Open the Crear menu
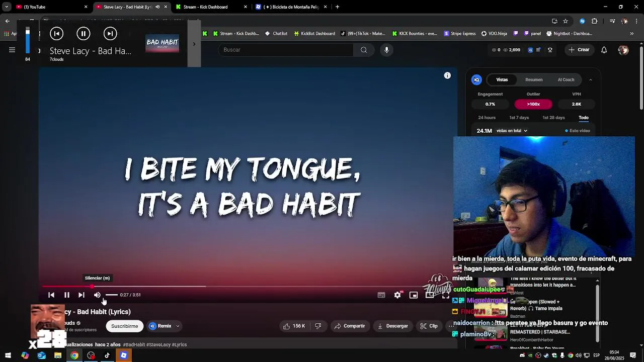The height and width of the screenshot is (362, 644). coord(579,50)
